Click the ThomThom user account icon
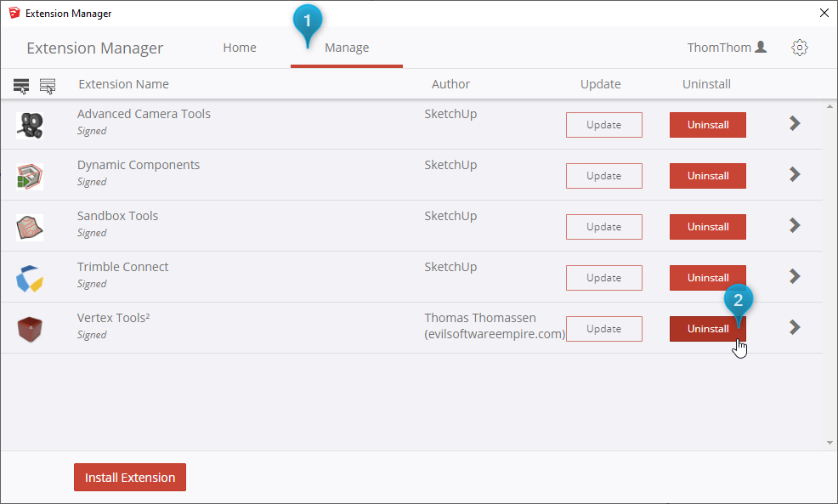This screenshot has height=504, width=838. point(761,48)
